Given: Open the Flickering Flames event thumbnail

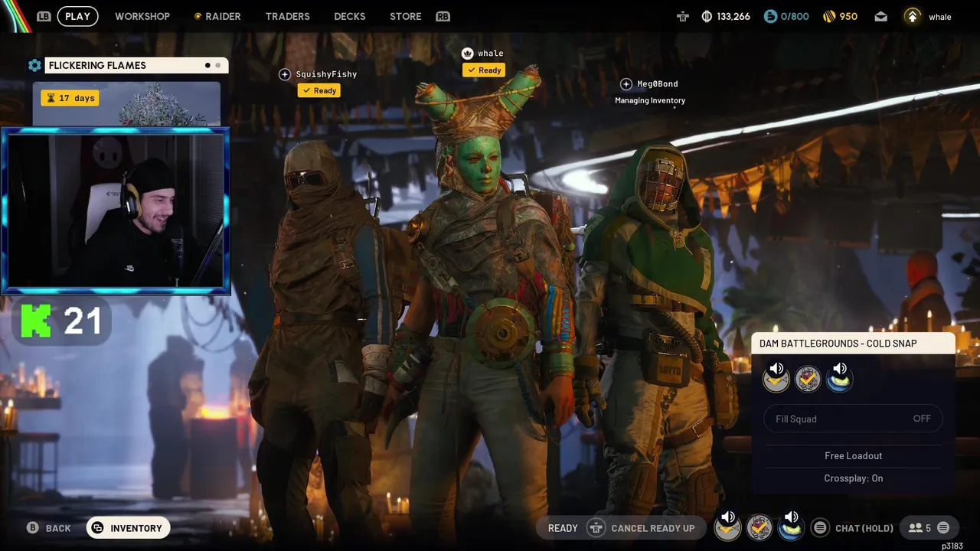Looking at the screenshot, I should coord(126,104).
